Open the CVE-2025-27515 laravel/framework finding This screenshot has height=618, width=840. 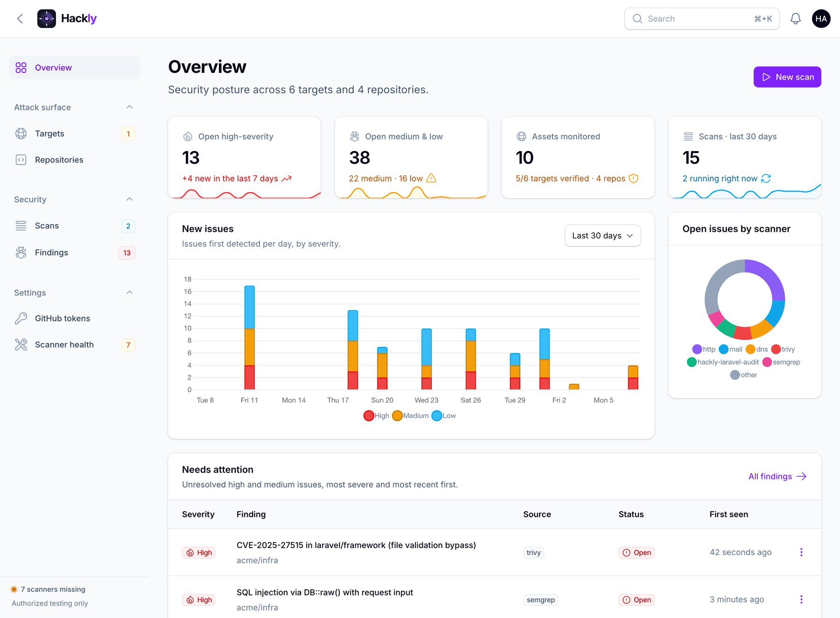356,545
